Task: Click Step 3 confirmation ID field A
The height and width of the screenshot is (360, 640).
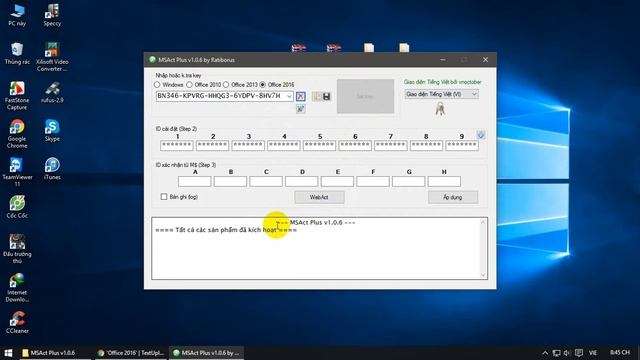Action: (x=195, y=181)
